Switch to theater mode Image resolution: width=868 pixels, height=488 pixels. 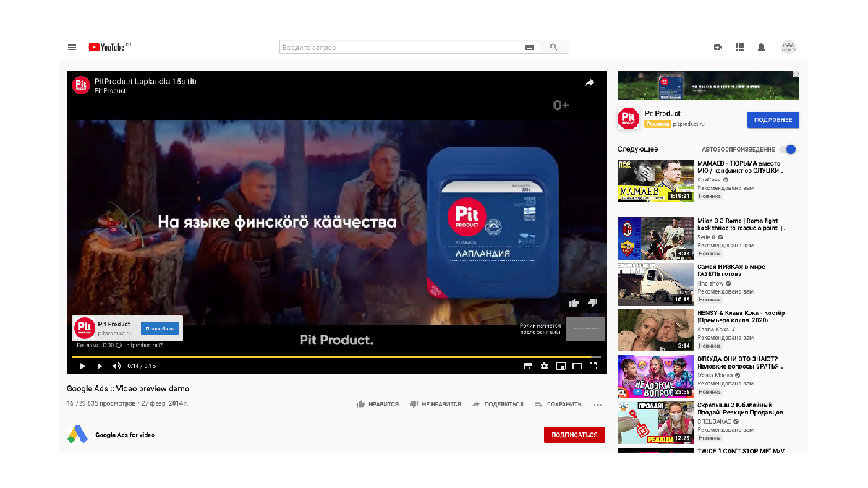(576, 366)
